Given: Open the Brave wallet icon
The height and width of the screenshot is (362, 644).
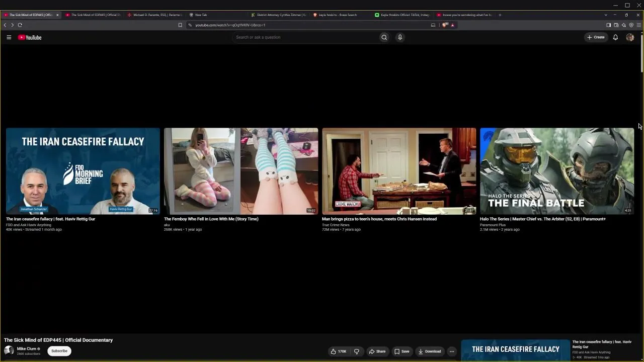Looking at the screenshot, I should coord(616,25).
